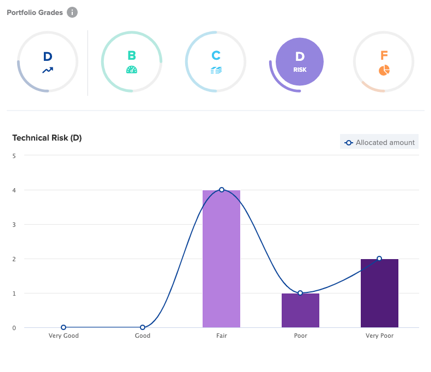Click the y-axis value 5
This screenshot has width=431, height=372.
pos(14,156)
